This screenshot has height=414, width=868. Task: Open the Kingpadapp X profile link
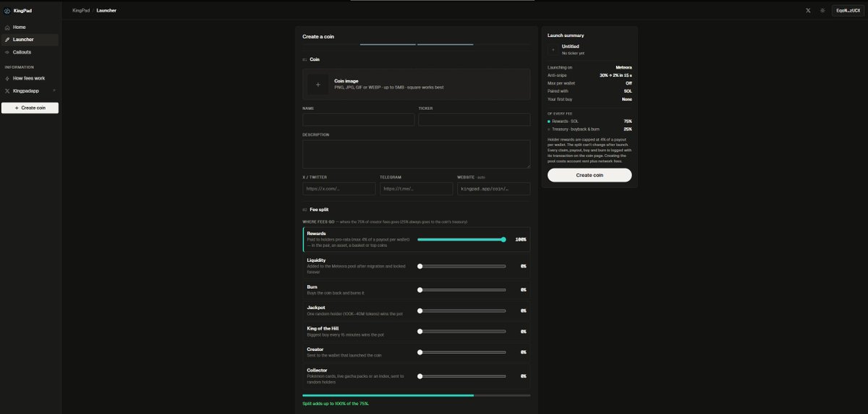click(x=26, y=91)
